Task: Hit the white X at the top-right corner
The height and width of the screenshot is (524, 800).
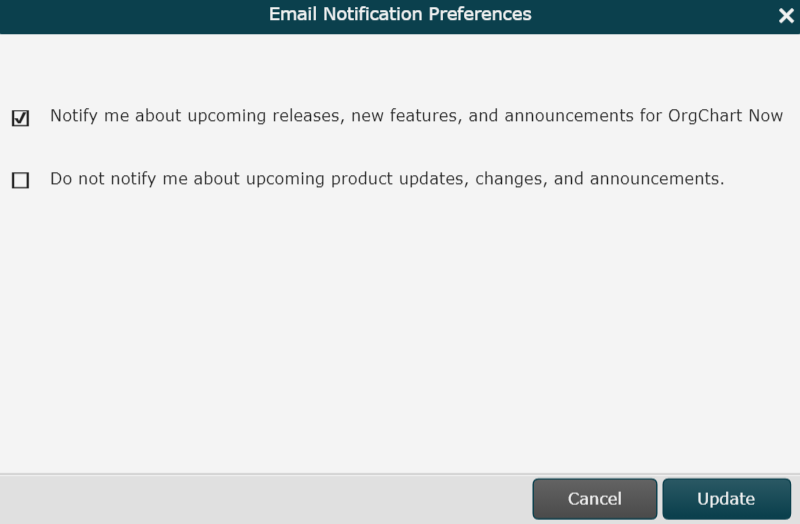Action: coord(785,15)
